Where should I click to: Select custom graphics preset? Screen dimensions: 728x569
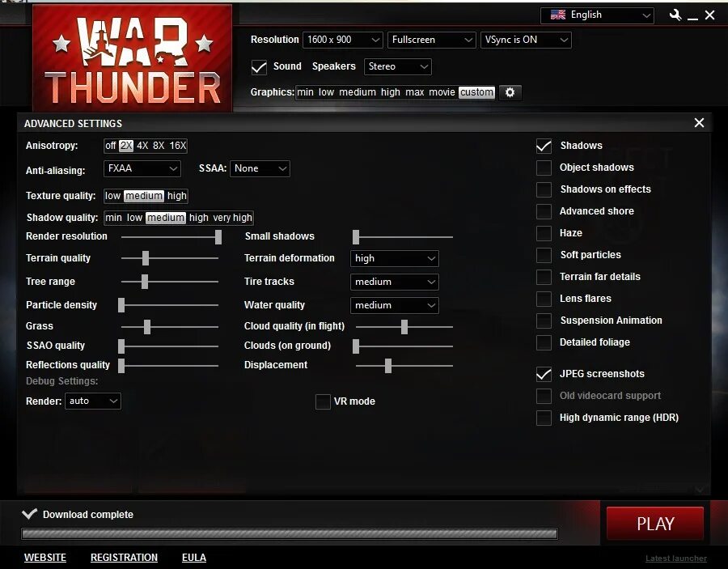point(476,92)
